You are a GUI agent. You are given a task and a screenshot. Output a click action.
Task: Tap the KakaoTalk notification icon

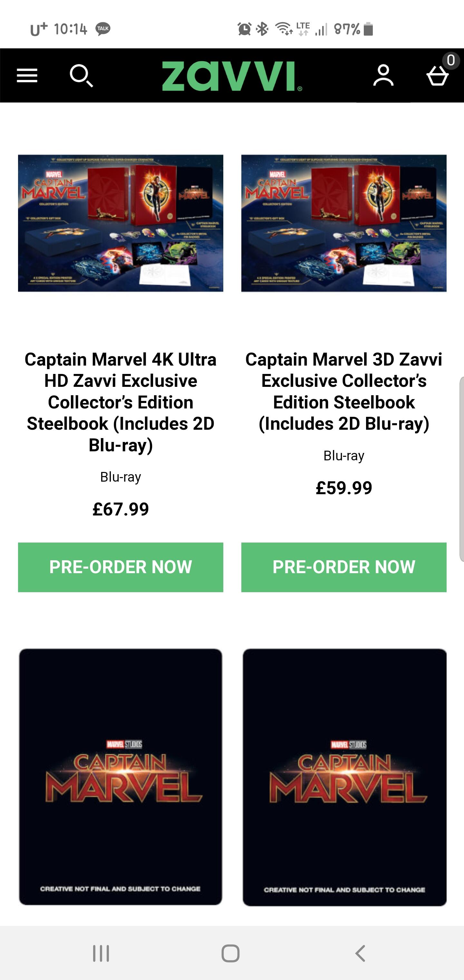click(103, 29)
